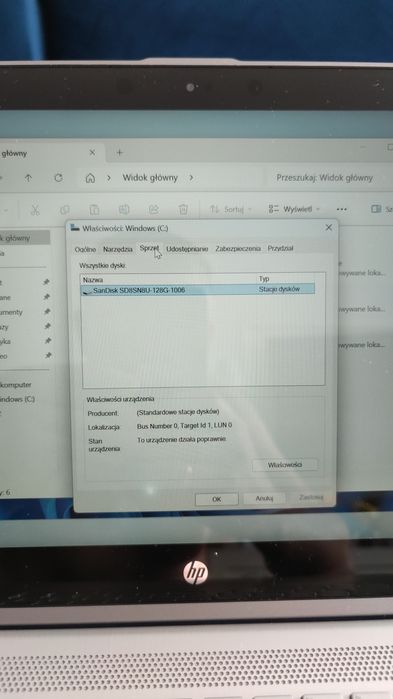Open the Narzędzia tab

(118, 249)
